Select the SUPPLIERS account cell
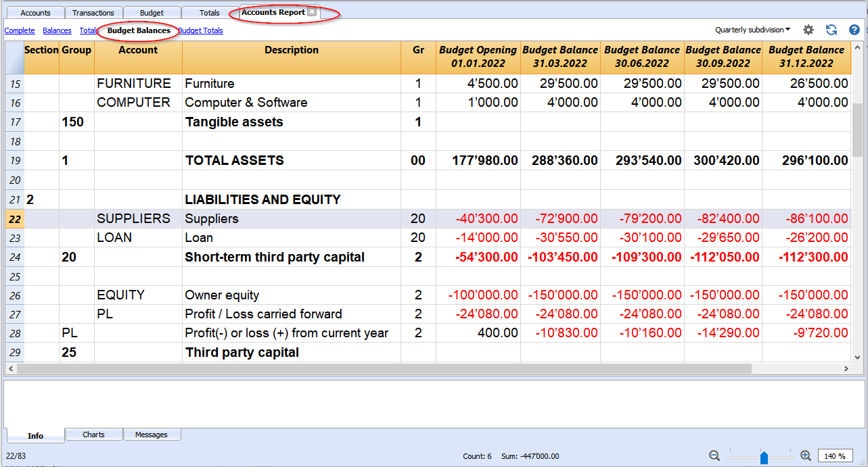The height and width of the screenshot is (467, 868). [x=138, y=219]
